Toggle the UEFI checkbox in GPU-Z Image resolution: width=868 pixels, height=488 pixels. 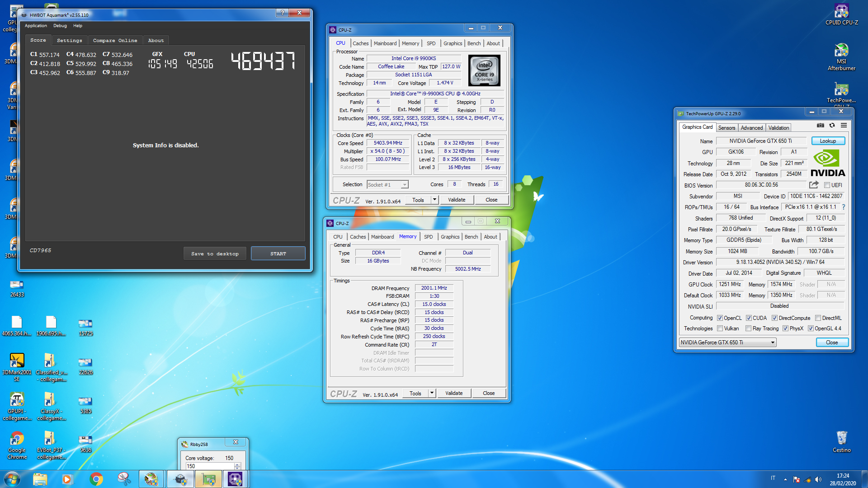click(827, 185)
